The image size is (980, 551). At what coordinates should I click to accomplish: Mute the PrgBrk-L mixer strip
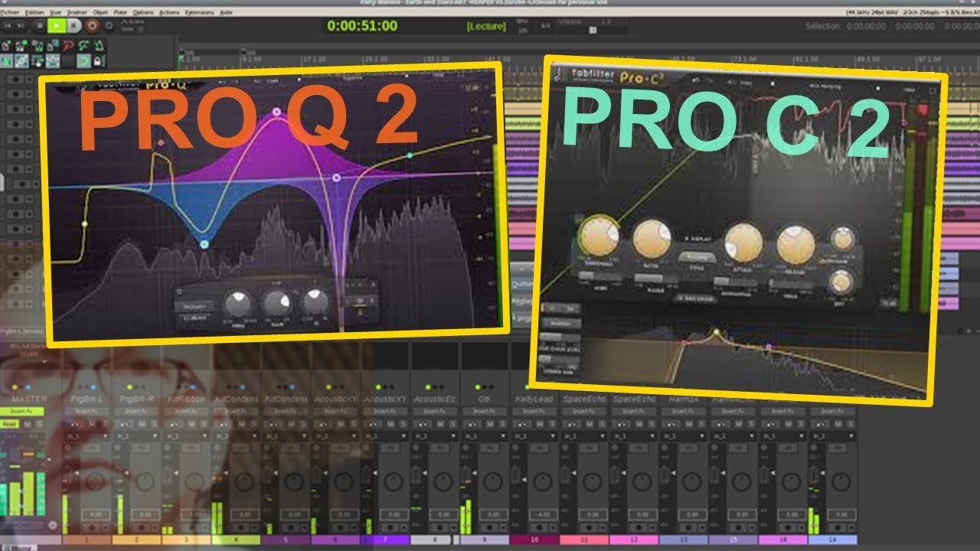[x=92, y=424]
